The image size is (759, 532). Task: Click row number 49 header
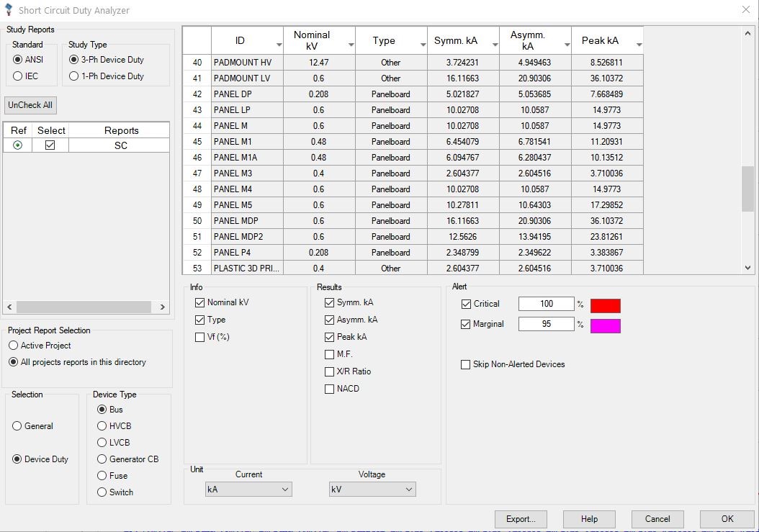tap(197, 204)
